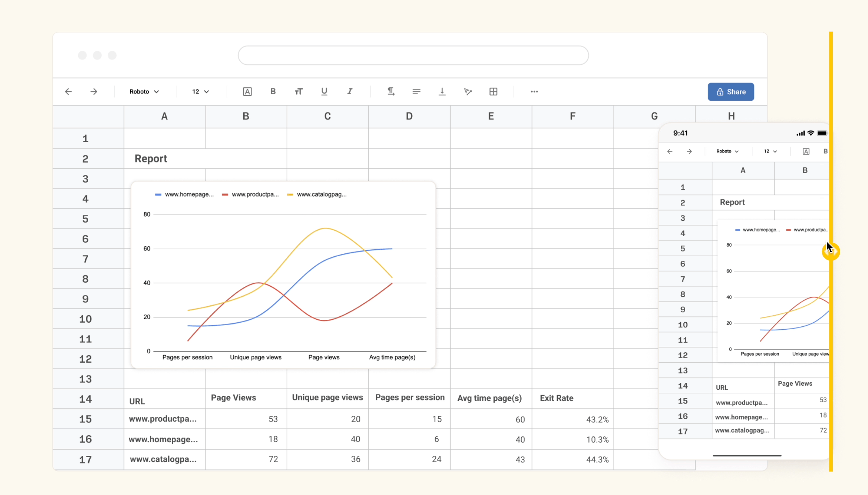
Task: Click the paragraph direction icon
Action: click(391, 92)
